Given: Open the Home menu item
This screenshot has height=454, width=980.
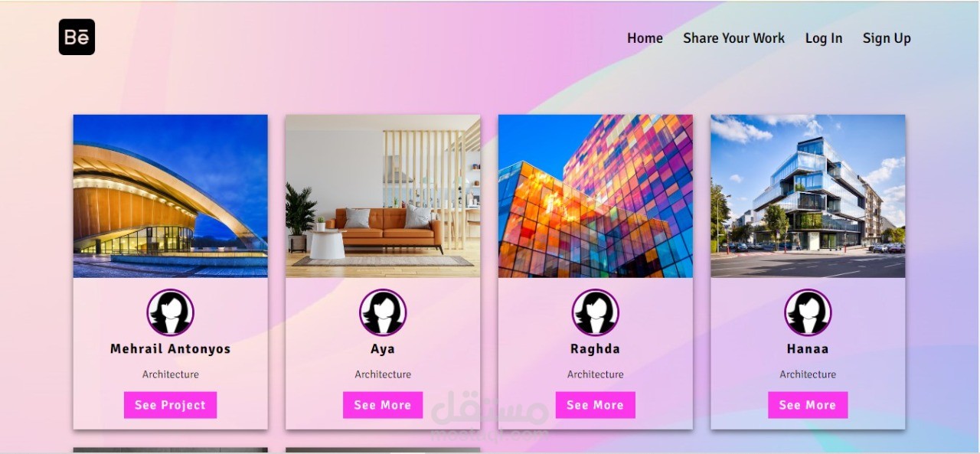Looking at the screenshot, I should coord(645,38).
